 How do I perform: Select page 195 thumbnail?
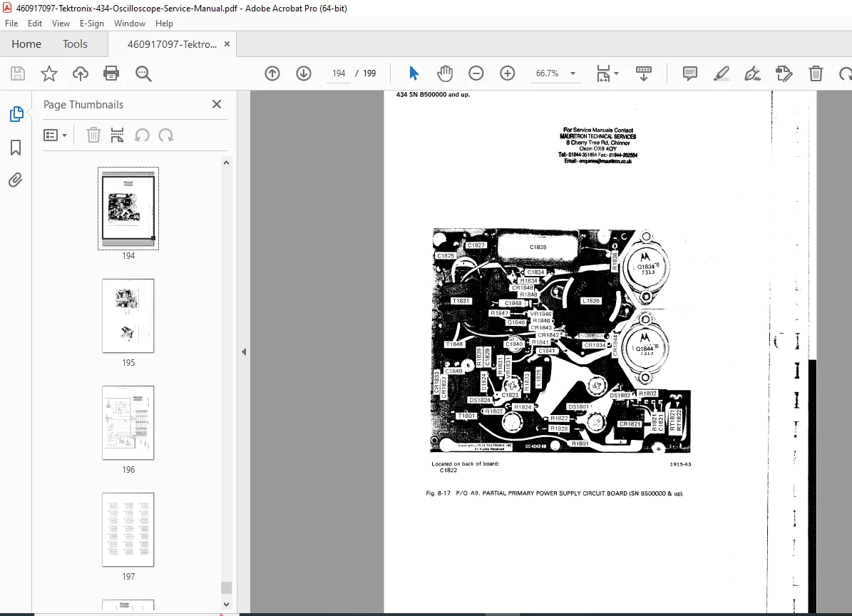click(128, 316)
